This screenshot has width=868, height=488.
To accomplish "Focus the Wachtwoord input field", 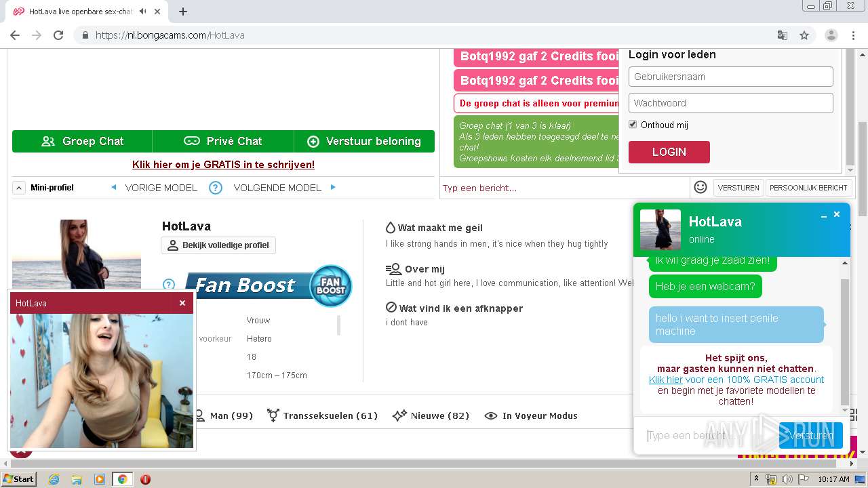I will (x=731, y=103).
